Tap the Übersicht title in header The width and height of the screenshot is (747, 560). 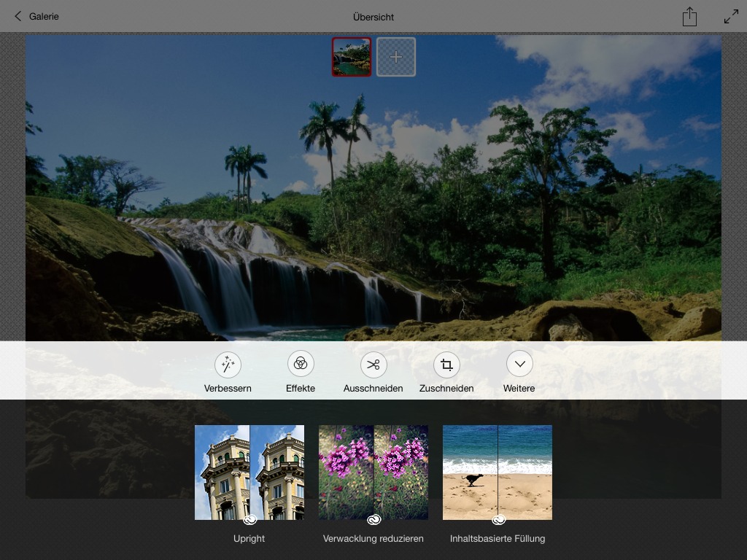[373, 17]
